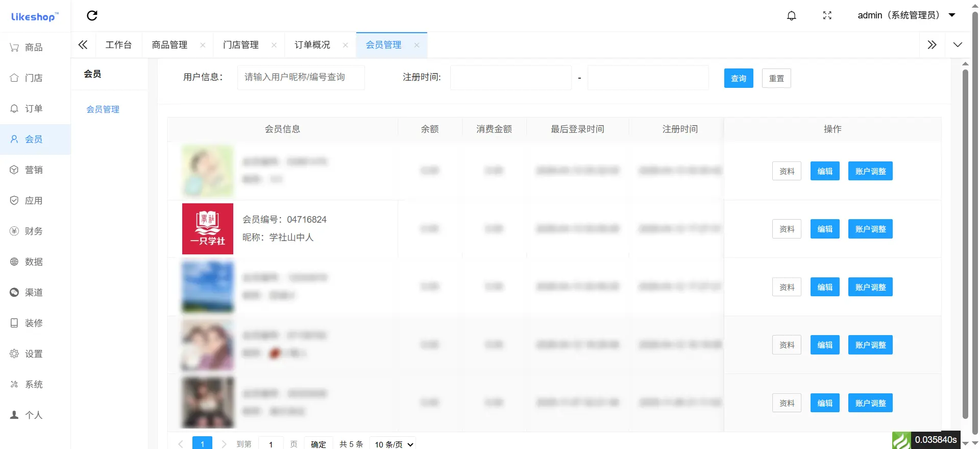This screenshot has width=980, height=449.
Task: Select page 1 in pagination
Action: tap(202, 443)
